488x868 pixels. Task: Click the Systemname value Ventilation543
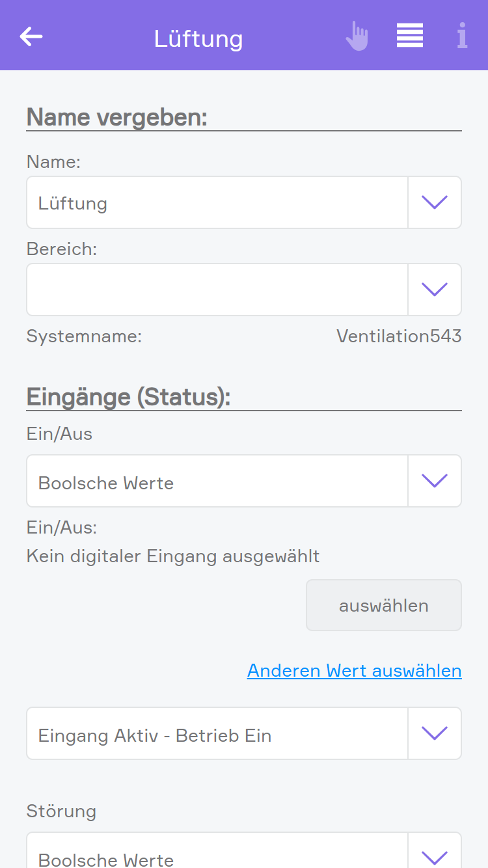[398, 336]
